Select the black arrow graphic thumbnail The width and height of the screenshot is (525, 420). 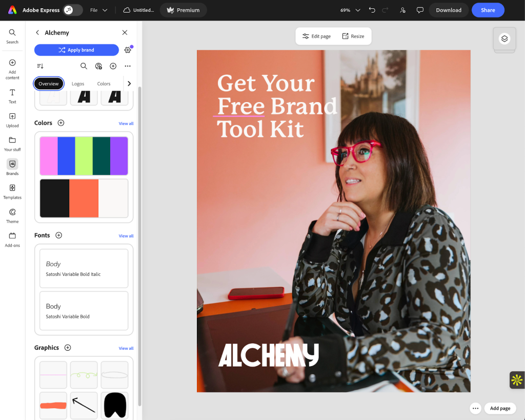point(84,405)
